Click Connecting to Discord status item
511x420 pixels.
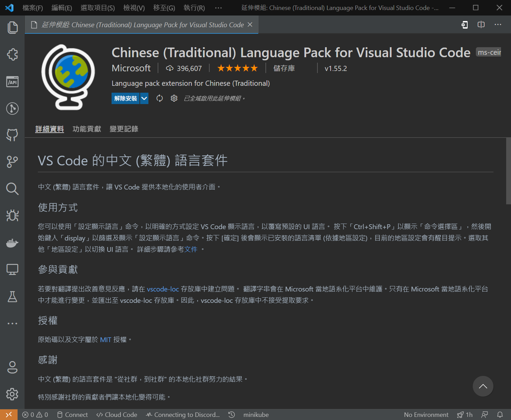[182, 414]
